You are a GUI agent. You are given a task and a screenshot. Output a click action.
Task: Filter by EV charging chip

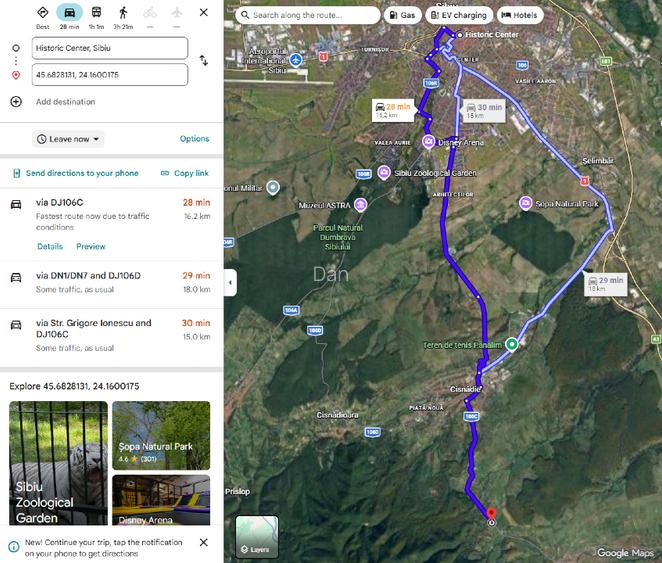point(459,15)
